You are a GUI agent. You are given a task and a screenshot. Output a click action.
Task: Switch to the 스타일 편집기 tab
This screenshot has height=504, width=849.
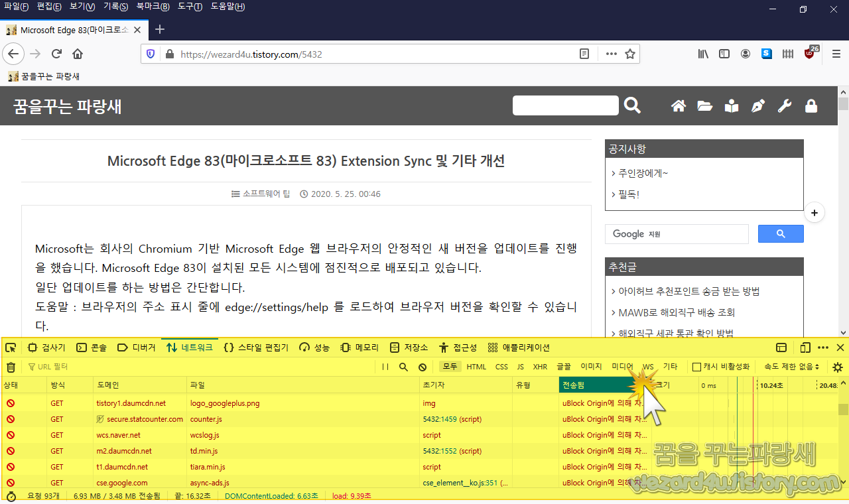click(x=256, y=347)
